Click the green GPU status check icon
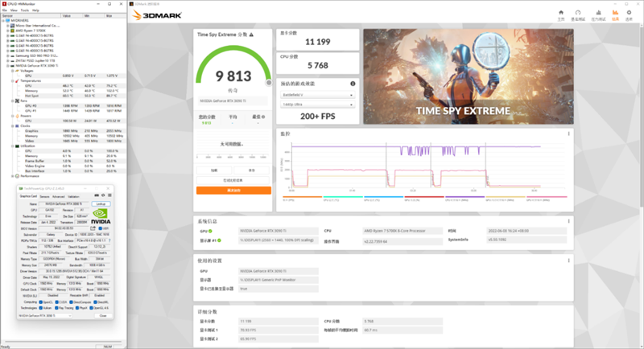Screen dimensions: 644x349 tap(210, 232)
